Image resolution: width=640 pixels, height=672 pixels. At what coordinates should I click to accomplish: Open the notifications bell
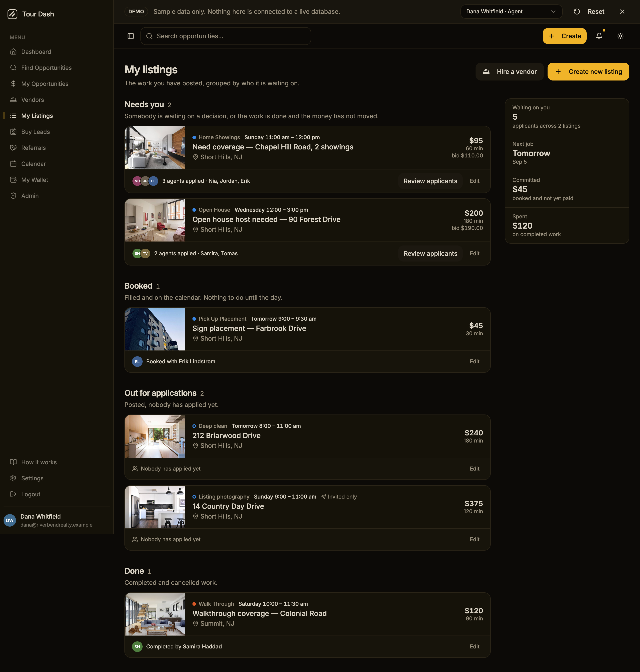coord(599,36)
